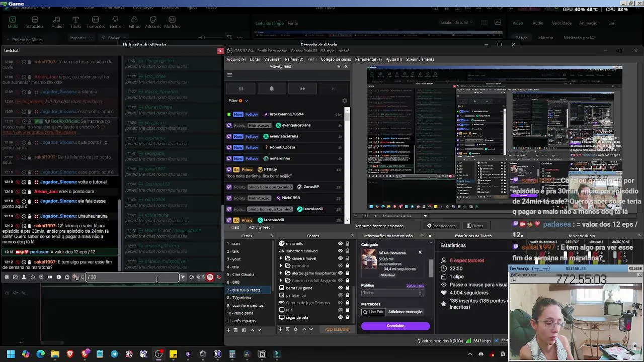Open OBS Arquivo menu
Image resolution: width=644 pixels, height=362 pixels.
[236, 59]
